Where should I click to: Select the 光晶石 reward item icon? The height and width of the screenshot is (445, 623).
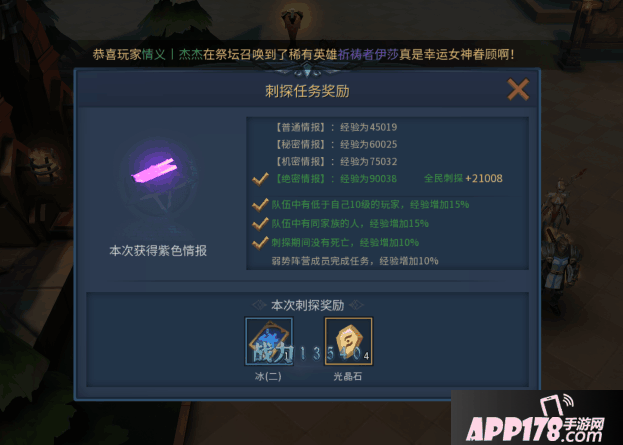348,341
